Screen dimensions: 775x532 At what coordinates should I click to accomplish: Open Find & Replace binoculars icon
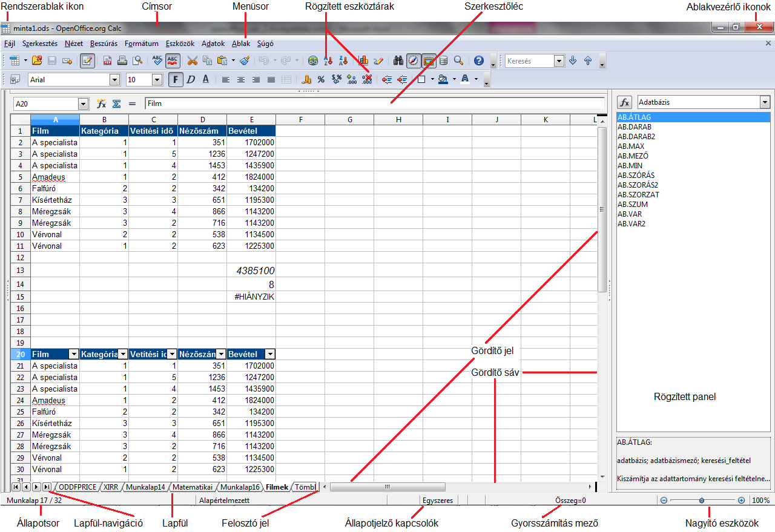pyautogui.click(x=398, y=61)
